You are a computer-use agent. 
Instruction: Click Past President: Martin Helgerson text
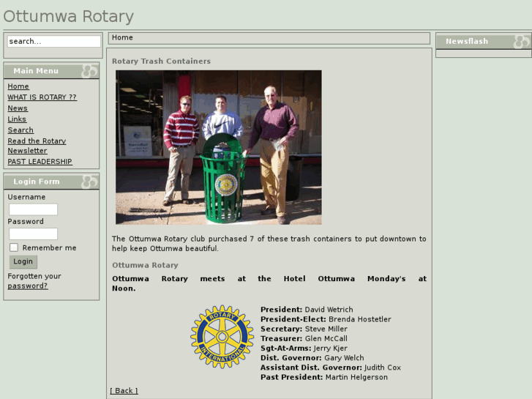coord(324,377)
